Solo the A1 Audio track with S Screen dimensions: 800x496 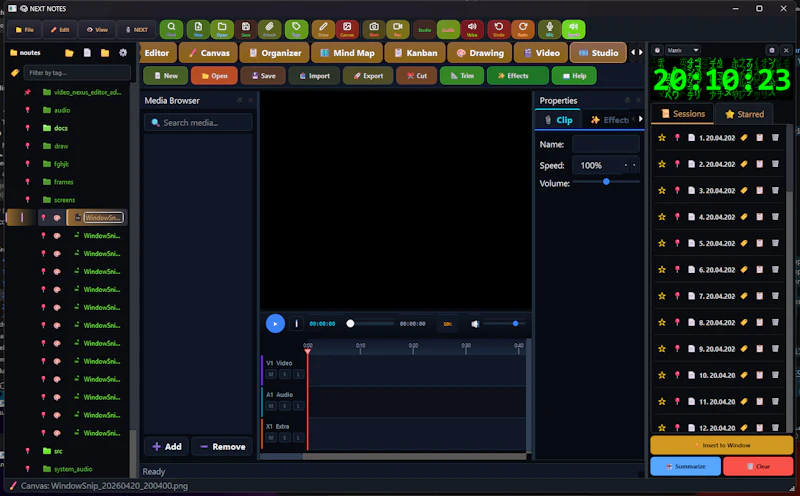[x=285, y=406]
